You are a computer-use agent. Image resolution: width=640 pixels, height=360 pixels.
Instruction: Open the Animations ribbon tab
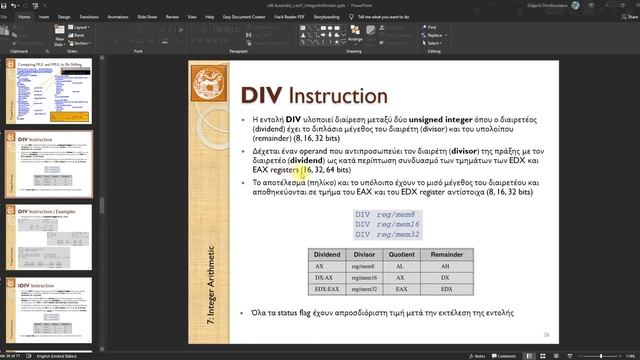(x=118, y=17)
